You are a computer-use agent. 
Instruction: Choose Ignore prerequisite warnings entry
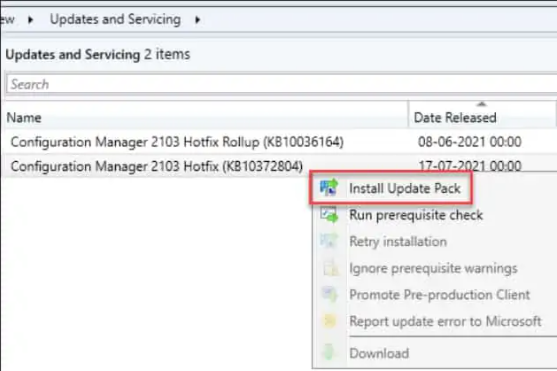(x=433, y=268)
